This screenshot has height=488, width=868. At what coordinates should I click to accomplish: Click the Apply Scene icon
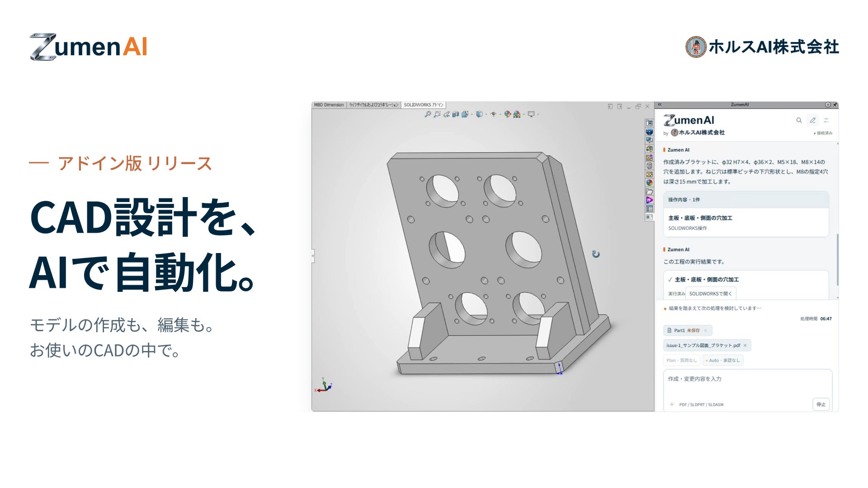tap(517, 114)
